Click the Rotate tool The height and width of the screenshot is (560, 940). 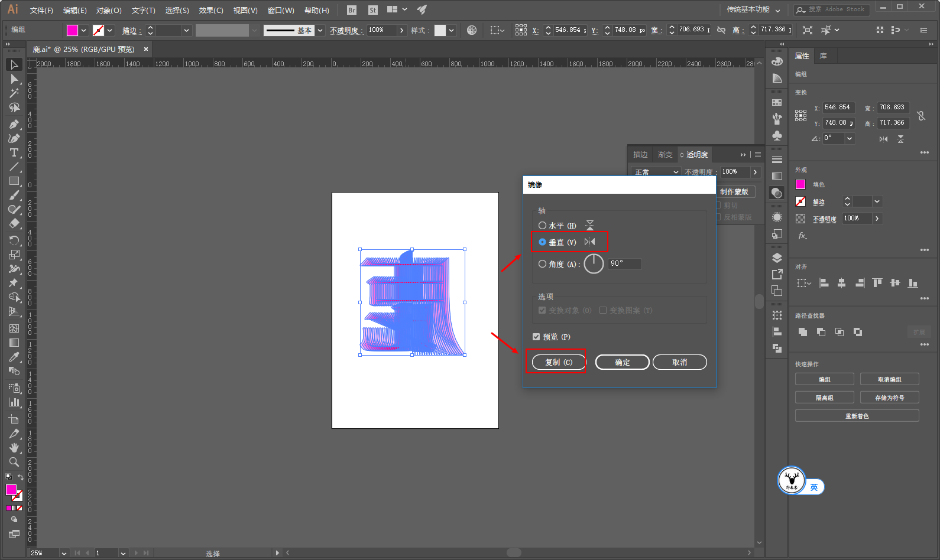14,240
